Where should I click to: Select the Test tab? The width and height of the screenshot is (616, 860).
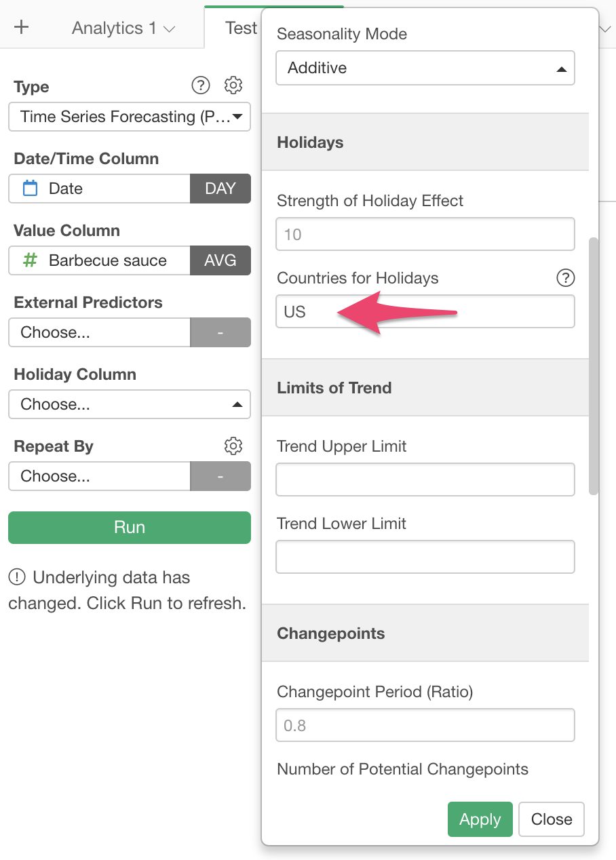(x=241, y=28)
